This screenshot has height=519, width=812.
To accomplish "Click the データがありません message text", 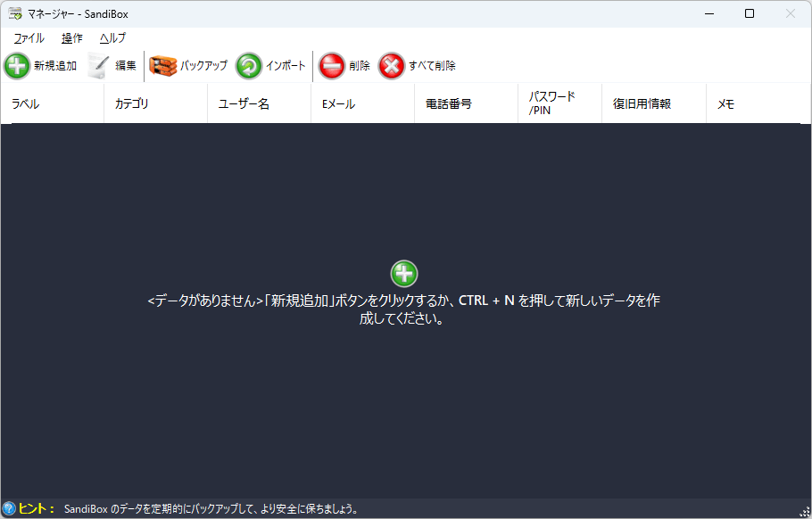I will pyautogui.click(x=404, y=309).
